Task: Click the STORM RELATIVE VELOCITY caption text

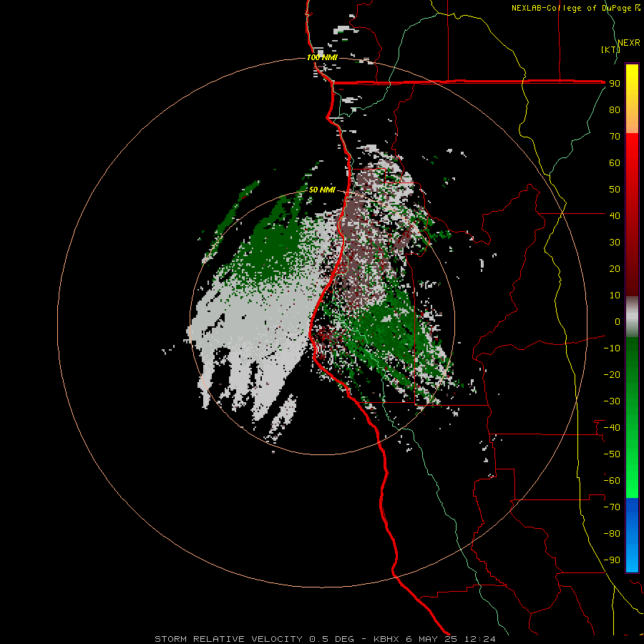Action: click(230, 639)
